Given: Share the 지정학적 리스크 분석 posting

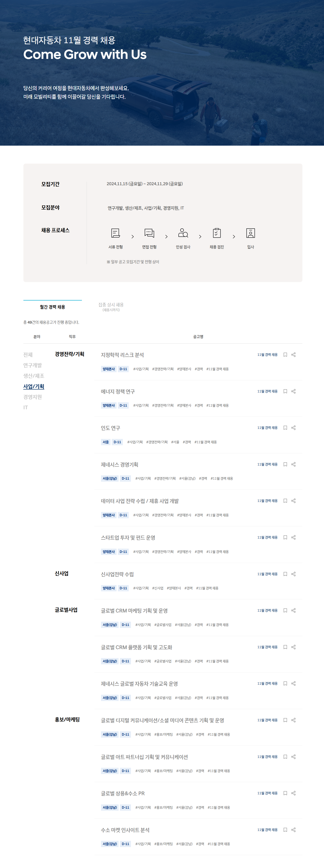Looking at the screenshot, I should click(x=293, y=354).
